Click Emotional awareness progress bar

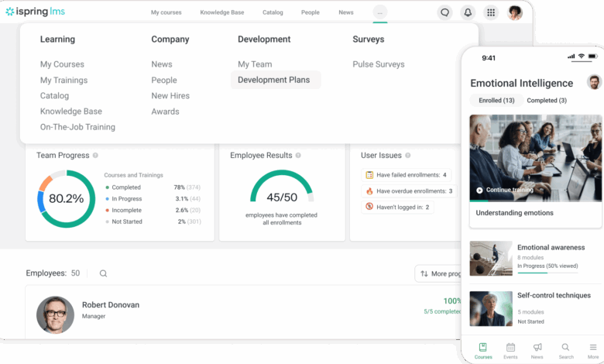pyautogui.click(x=547, y=273)
